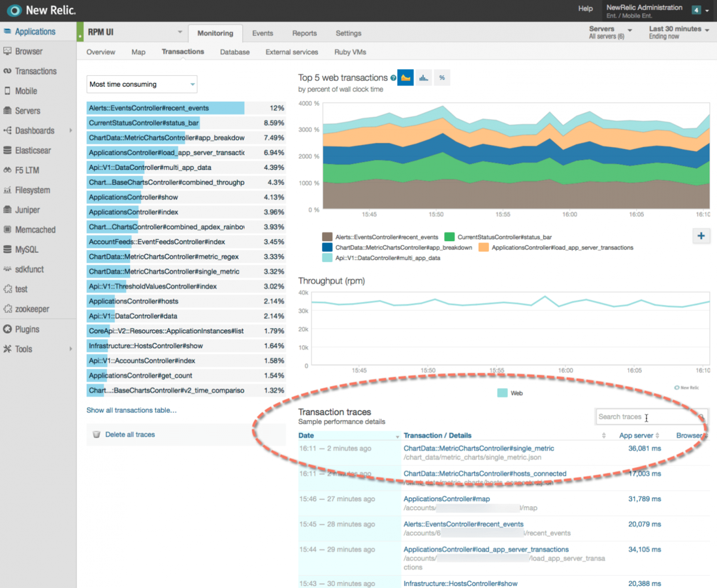Open Dashboards sidebar icon
The width and height of the screenshot is (717, 588).
pos(7,131)
